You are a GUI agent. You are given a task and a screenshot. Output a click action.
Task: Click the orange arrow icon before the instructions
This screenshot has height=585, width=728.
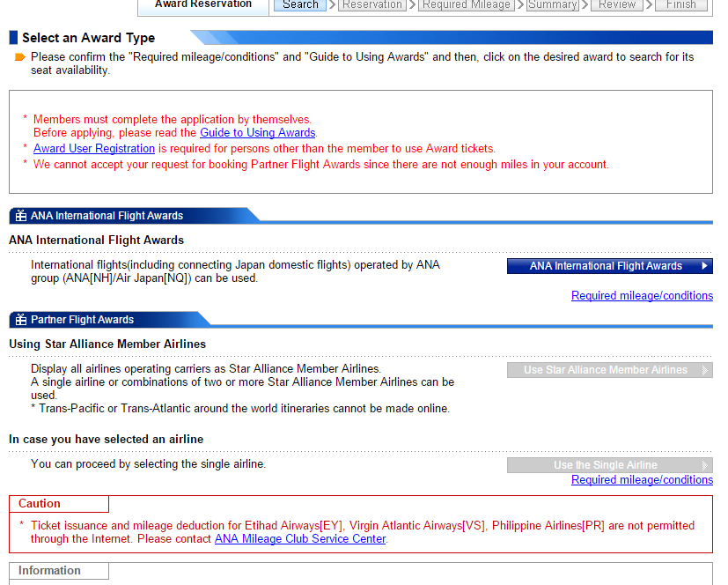(19, 57)
